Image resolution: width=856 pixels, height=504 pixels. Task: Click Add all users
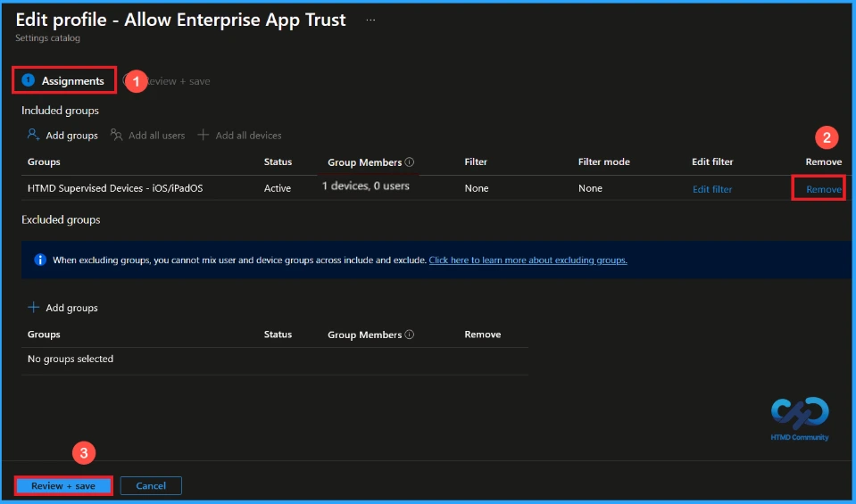147,136
